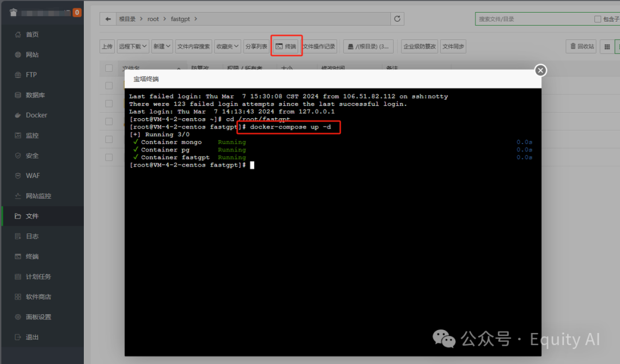Open 文件操作记录
This screenshot has height=364, width=620.
click(320, 47)
